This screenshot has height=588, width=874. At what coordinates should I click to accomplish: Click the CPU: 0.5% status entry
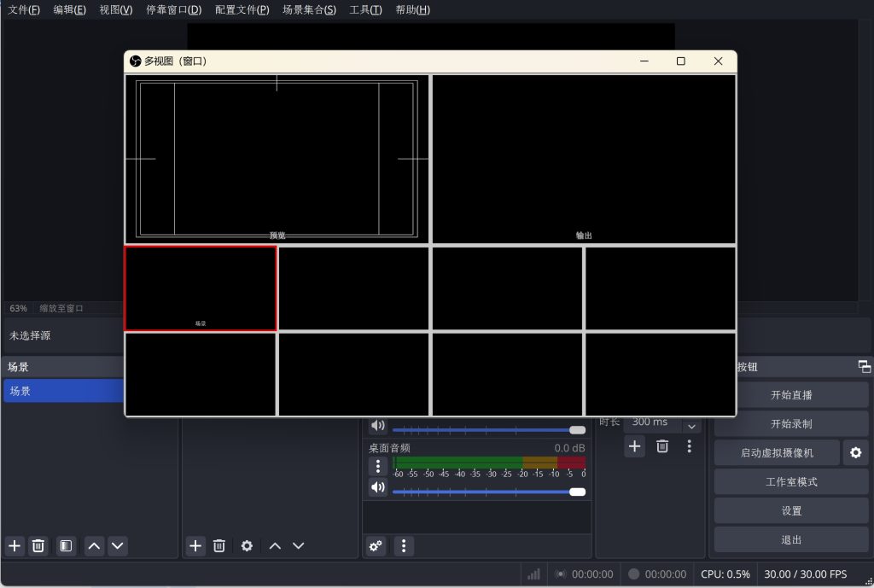(725, 574)
